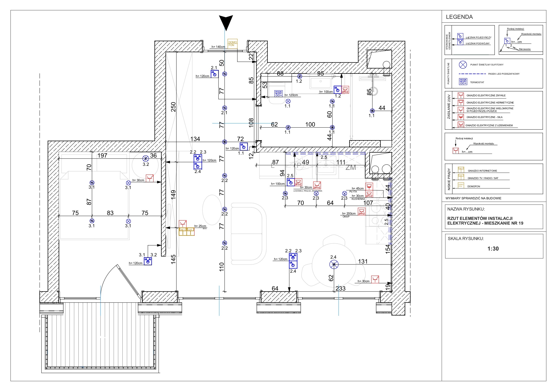Select the bathroom switch symbol above label 1.2
555x392 pixels.
click(x=337, y=90)
